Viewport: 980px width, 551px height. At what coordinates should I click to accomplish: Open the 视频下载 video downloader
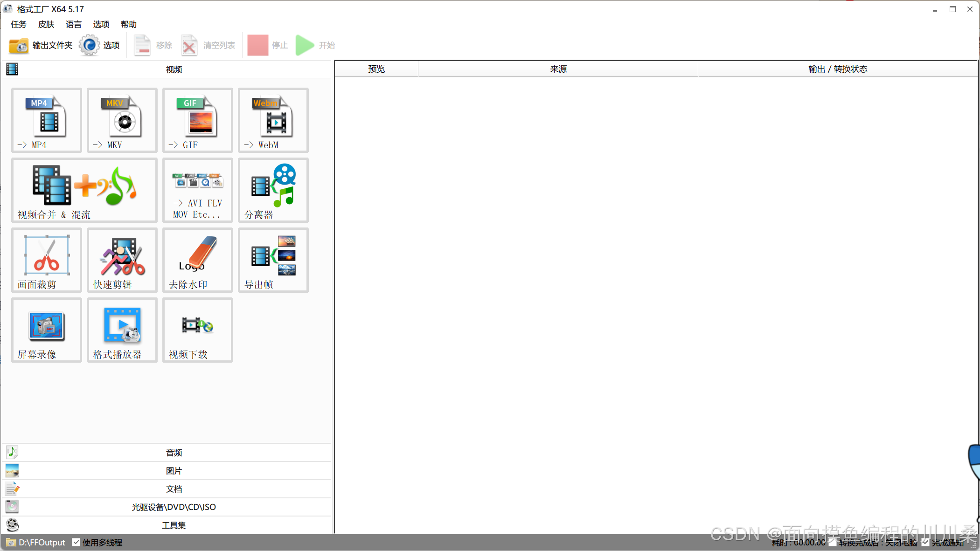coord(197,330)
